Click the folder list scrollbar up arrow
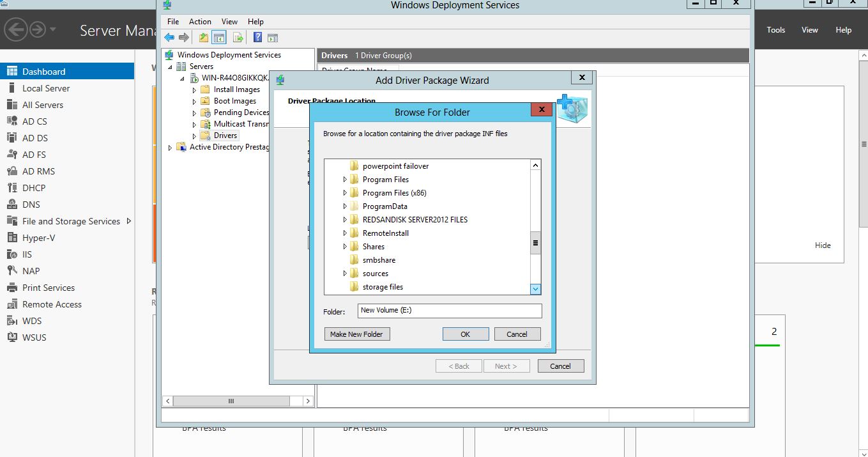868x457 pixels. pyautogui.click(x=536, y=165)
